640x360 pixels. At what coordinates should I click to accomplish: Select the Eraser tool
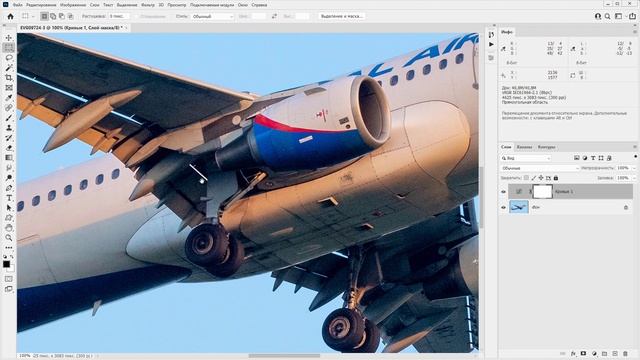(9, 148)
